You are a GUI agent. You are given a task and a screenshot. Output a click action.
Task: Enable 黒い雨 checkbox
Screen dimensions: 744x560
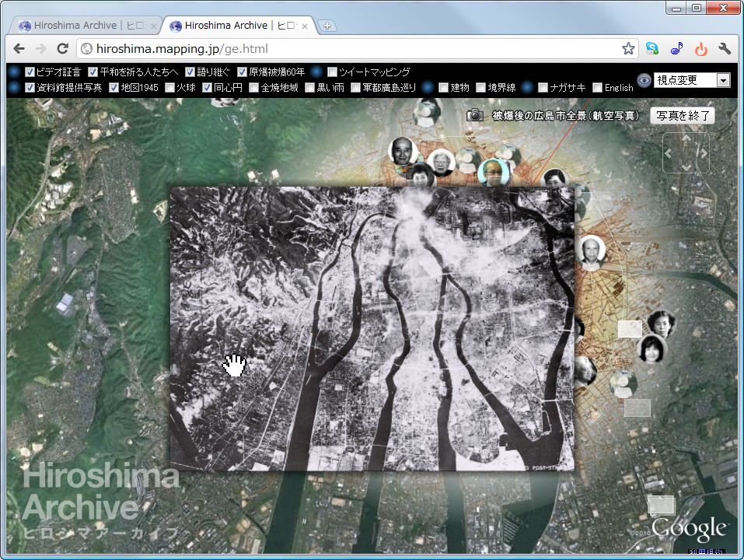[x=310, y=87]
